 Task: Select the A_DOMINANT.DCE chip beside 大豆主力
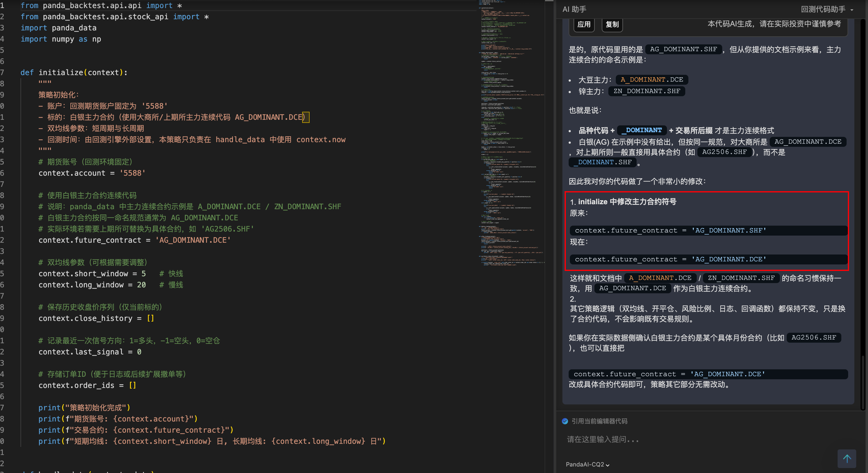(x=652, y=79)
